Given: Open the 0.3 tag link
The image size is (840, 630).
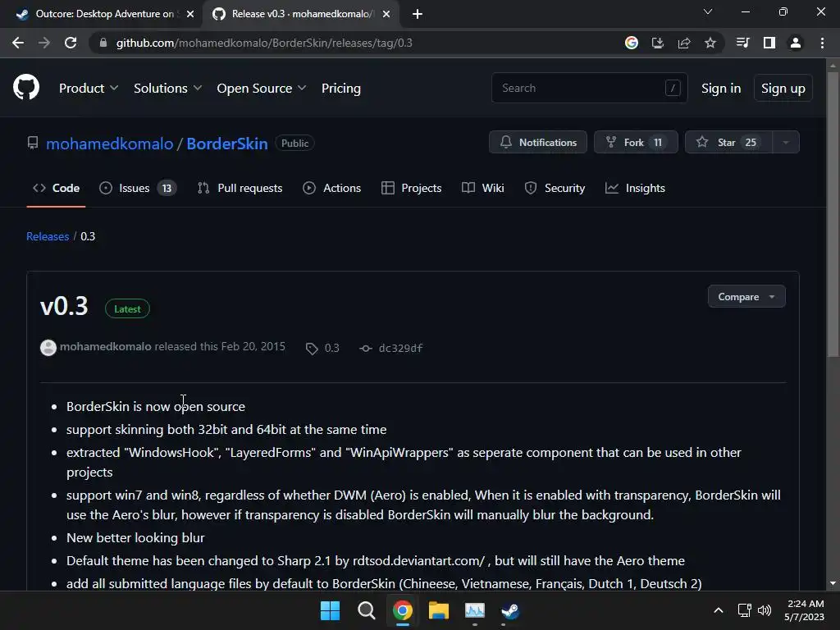Looking at the screenshot, I should 323,348.
